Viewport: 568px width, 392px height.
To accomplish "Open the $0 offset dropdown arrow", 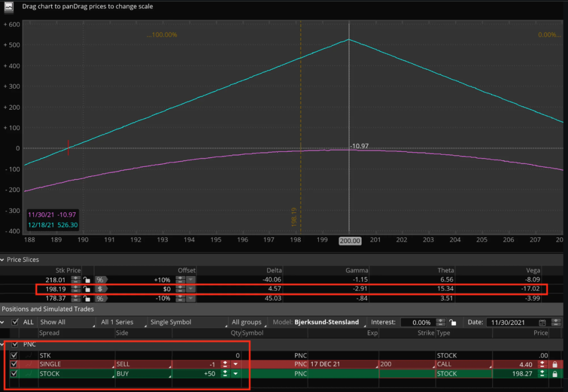I will click(191, 289).
